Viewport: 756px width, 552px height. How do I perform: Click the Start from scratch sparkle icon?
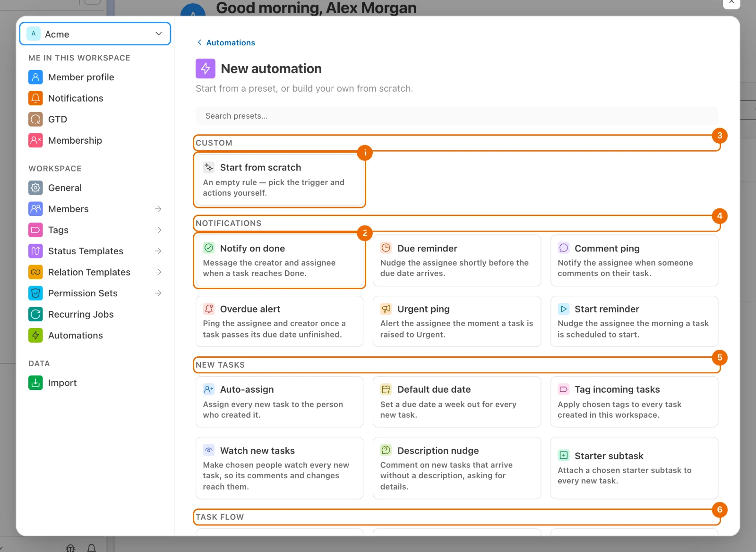(209, 167)
